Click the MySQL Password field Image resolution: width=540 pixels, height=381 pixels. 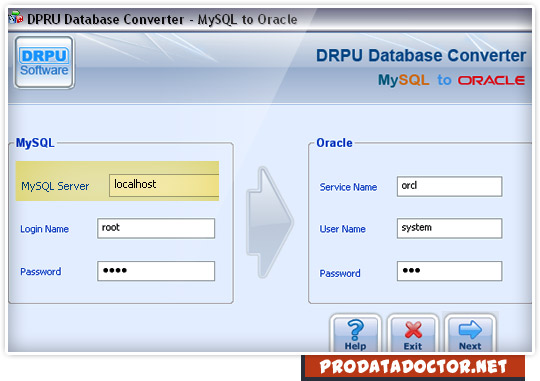click(156, 271)
